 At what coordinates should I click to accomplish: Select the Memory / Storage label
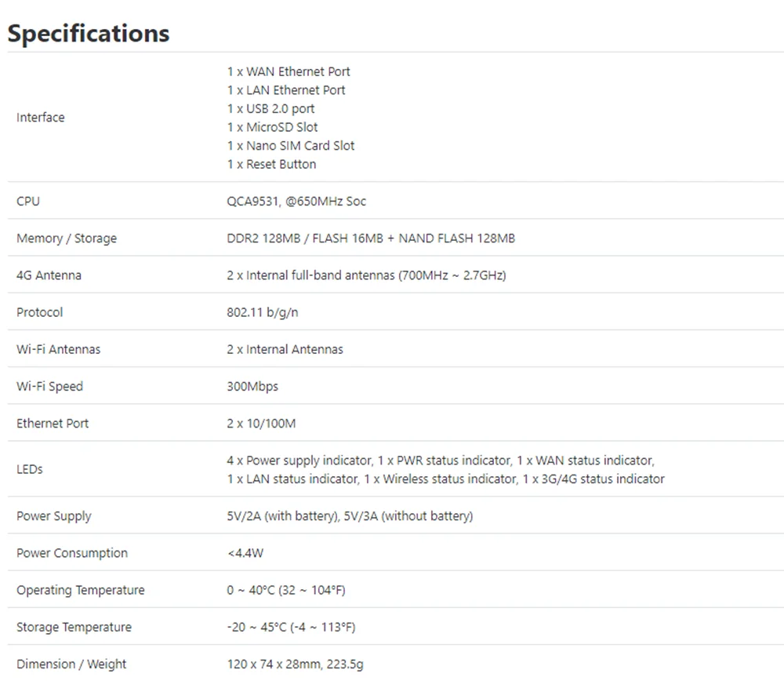click(67, 238)
